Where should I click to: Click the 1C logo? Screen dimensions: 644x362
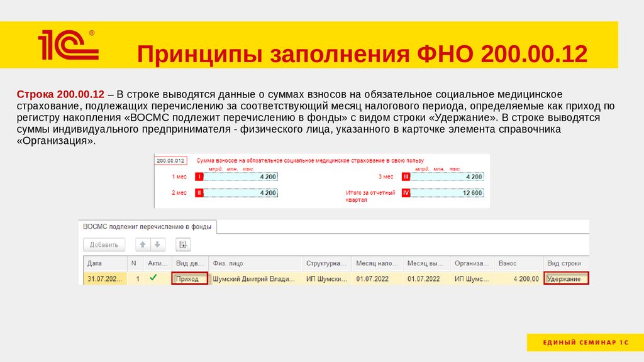click(67, 45)
